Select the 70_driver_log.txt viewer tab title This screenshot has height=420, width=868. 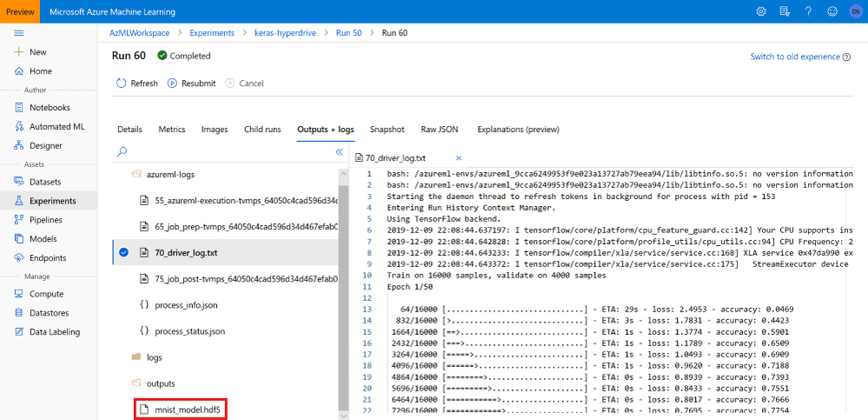click(395, 158)
